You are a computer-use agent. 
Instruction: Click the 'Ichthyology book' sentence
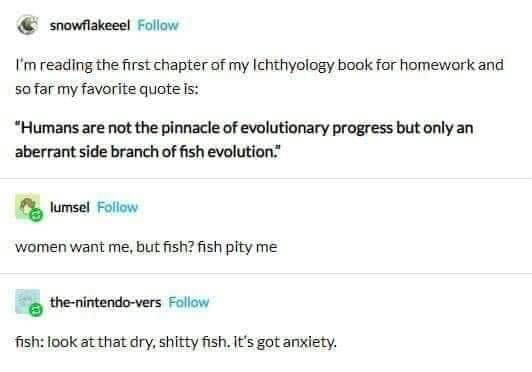point(260,65)
